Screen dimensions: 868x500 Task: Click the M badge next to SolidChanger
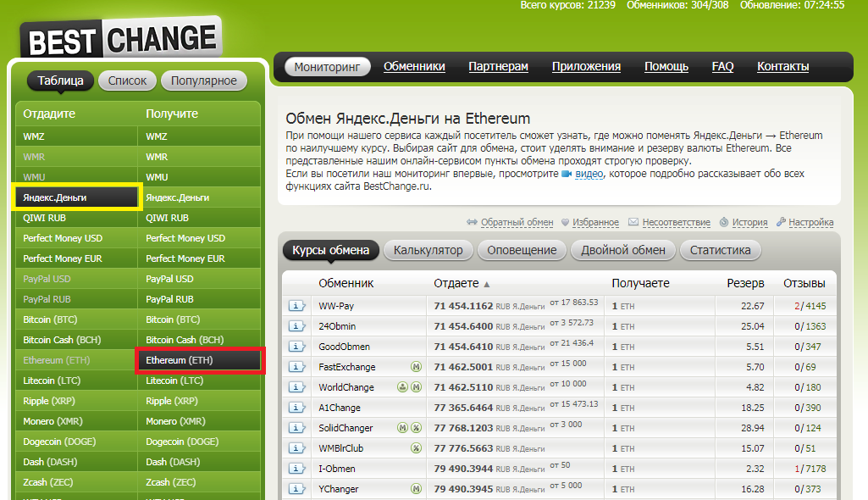coord(402,427)
